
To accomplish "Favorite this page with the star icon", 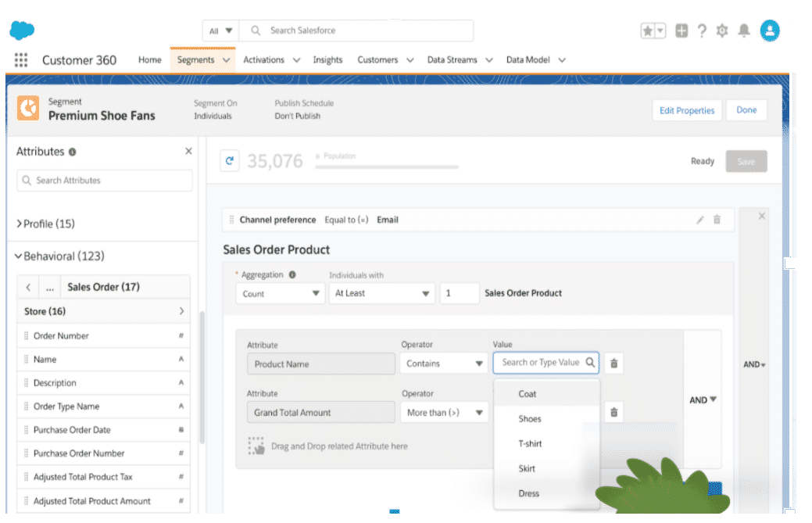I will point(648,30).
